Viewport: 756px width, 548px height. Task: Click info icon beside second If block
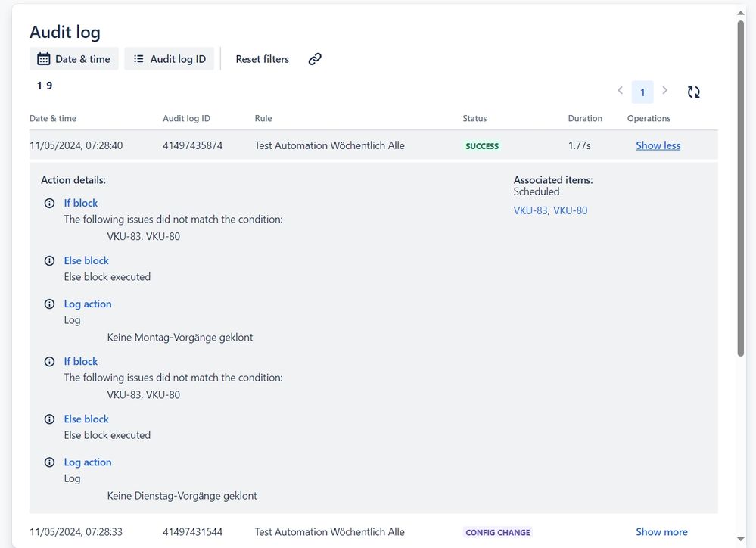(49, 361)
